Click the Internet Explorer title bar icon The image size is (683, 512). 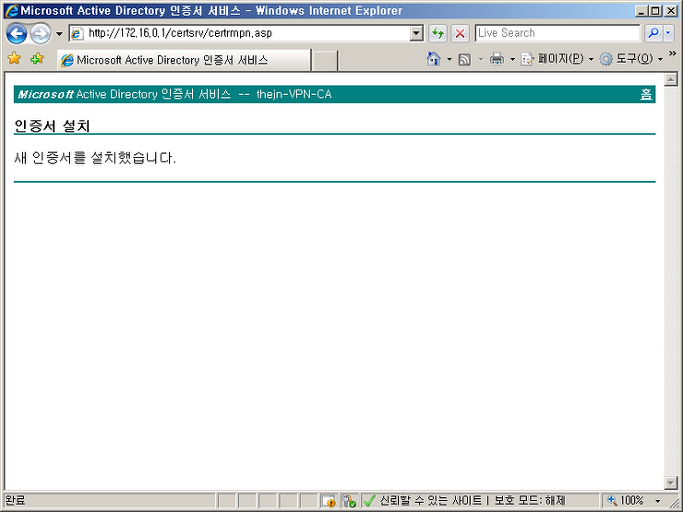pyautogui.click(x=11, y=10)
